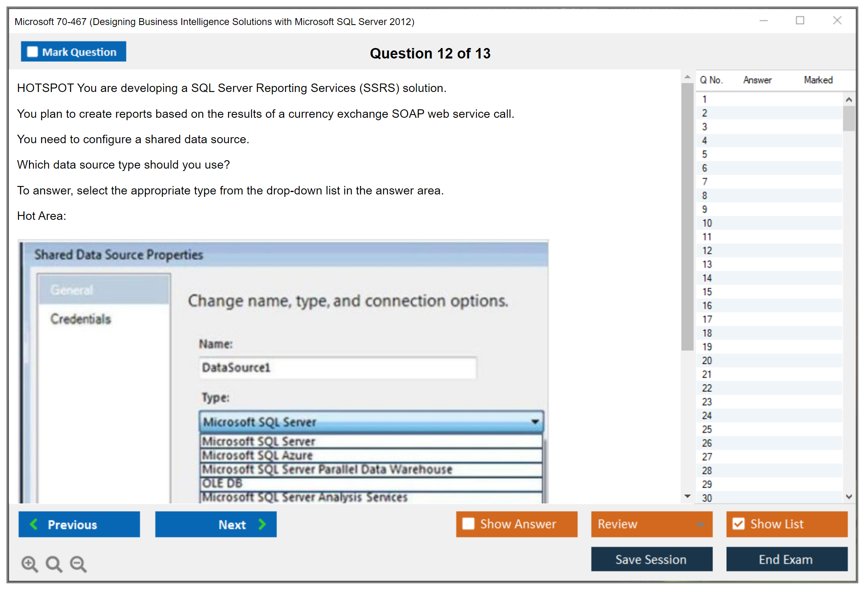Toggle the Show Answer checkbox
Viewport: 868px width, 593px height.
pos(468,524)
